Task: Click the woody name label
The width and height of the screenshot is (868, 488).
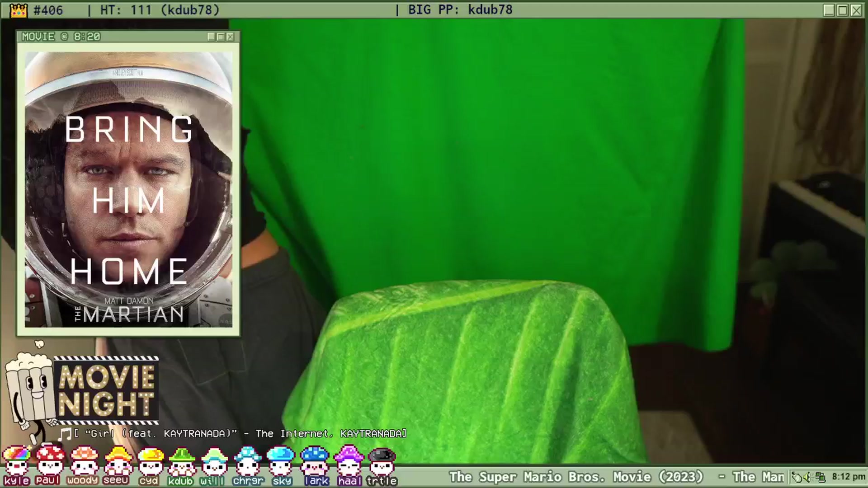Action: pyautogui.click(x=83, y=480)
